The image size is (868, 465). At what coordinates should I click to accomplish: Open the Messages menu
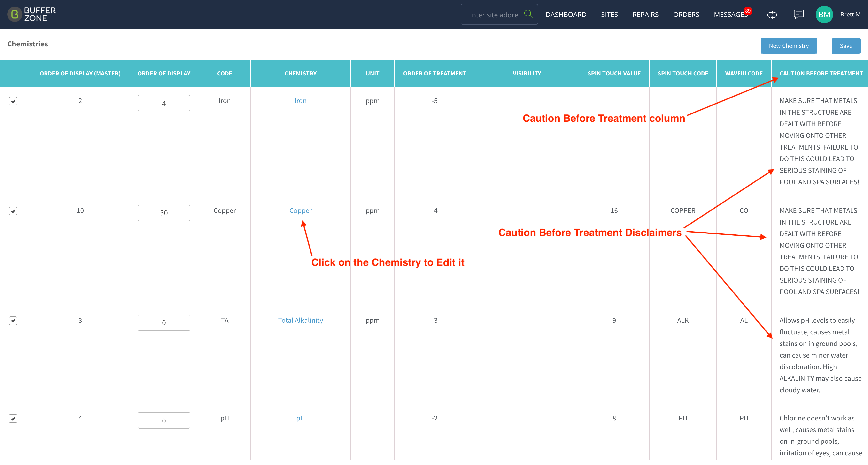coord(730,15)
